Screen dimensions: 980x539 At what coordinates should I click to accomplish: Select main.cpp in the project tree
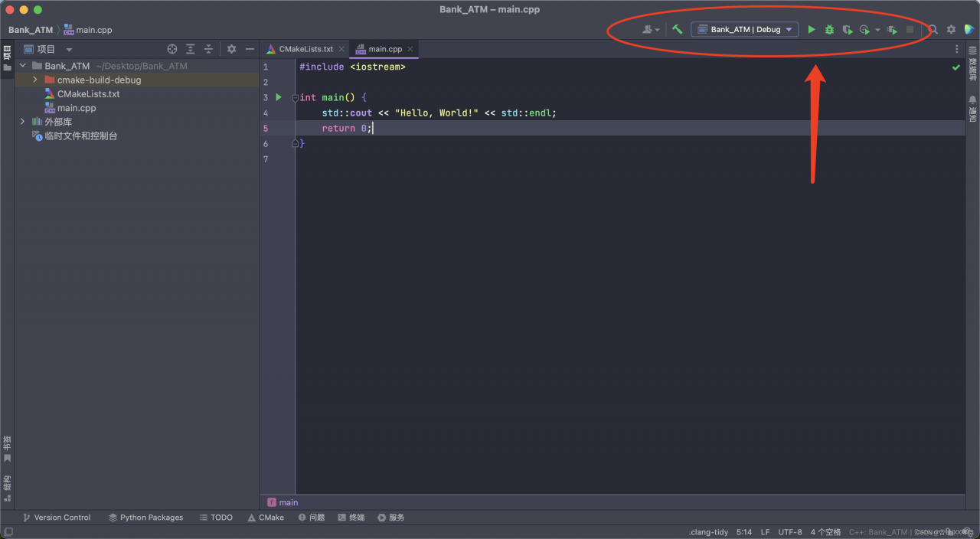point(77,108)
